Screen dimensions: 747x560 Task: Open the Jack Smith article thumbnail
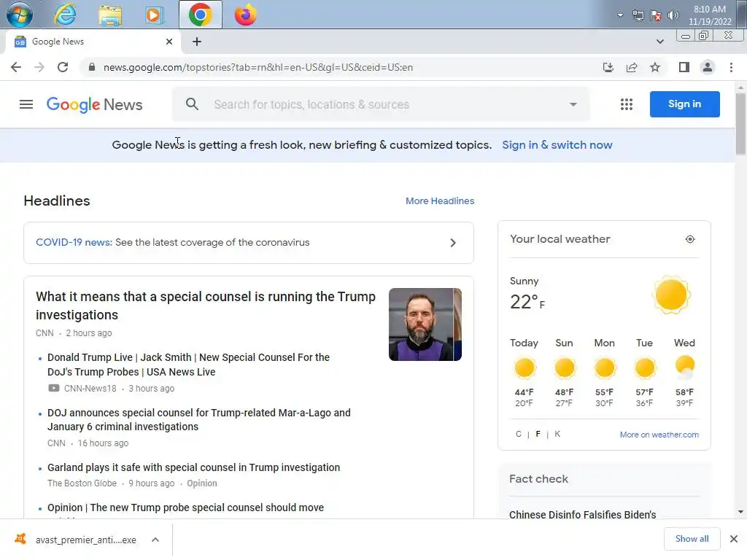(x=425, y=324)
